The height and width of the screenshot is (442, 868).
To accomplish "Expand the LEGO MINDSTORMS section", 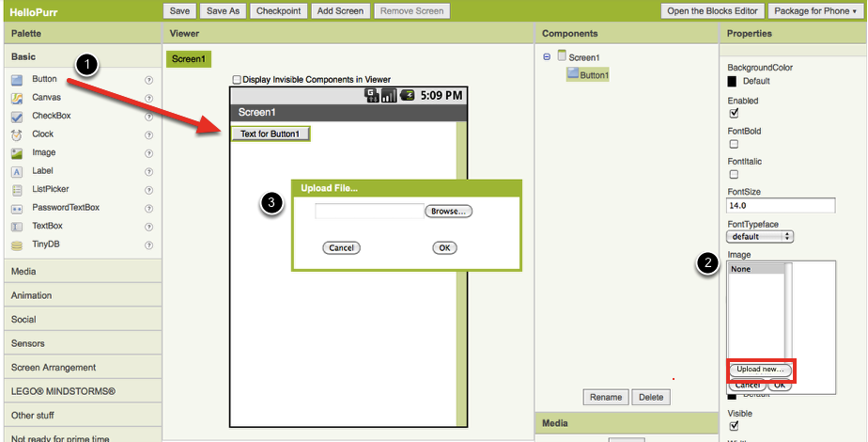I will pyautogui.click(x=83, y=391).
